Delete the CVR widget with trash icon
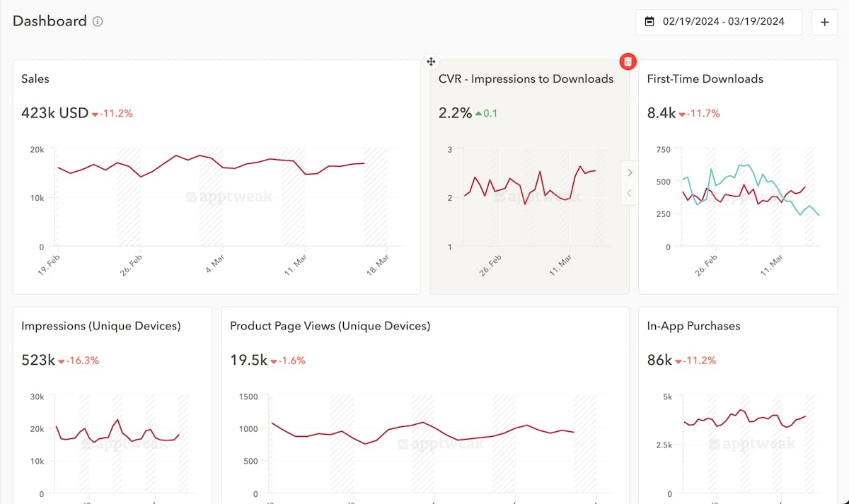Image resolution: width=849 pixels, height=504 pixels. pos(628,61)
